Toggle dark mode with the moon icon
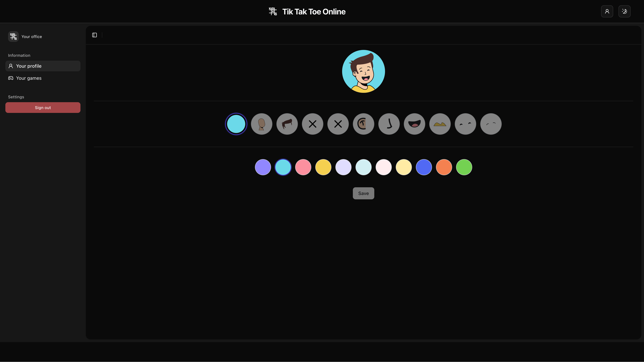Image resolution: width=644 pixels, height=362 pixels. pos(625,11)
